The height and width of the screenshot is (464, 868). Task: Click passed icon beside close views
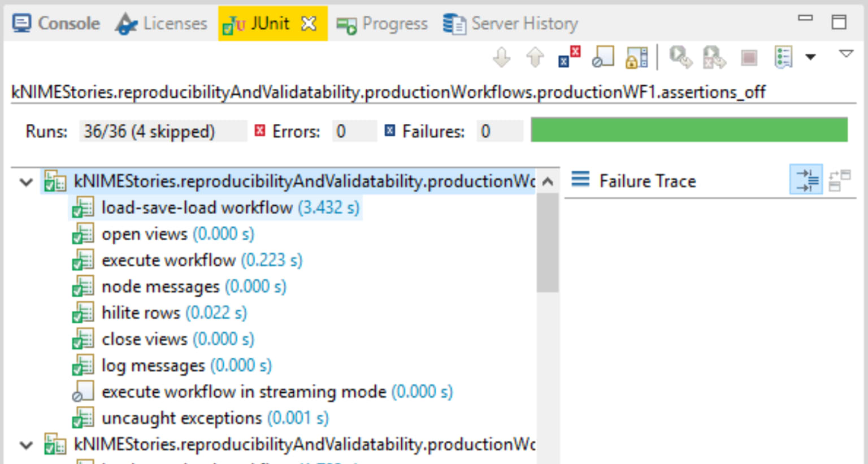83,339
